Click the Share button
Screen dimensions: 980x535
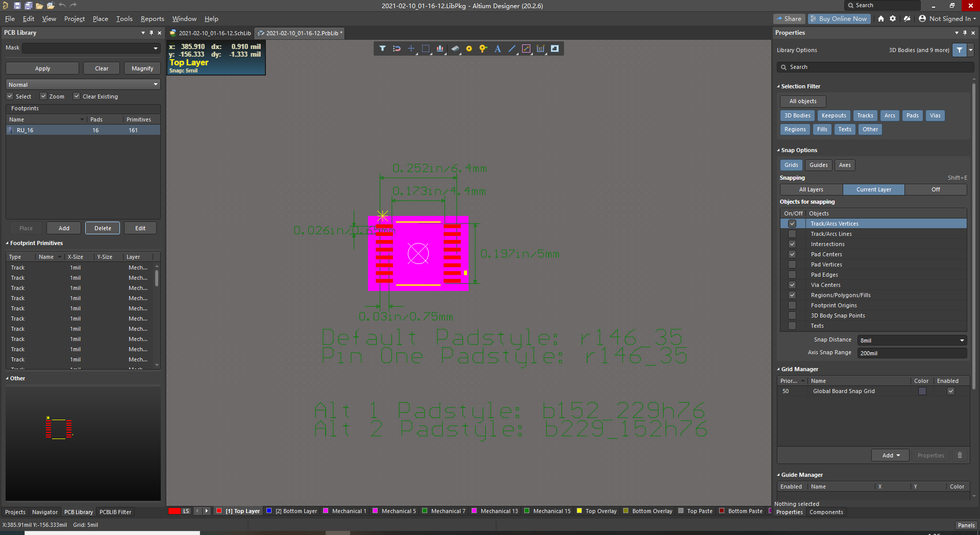coord(789,19)
